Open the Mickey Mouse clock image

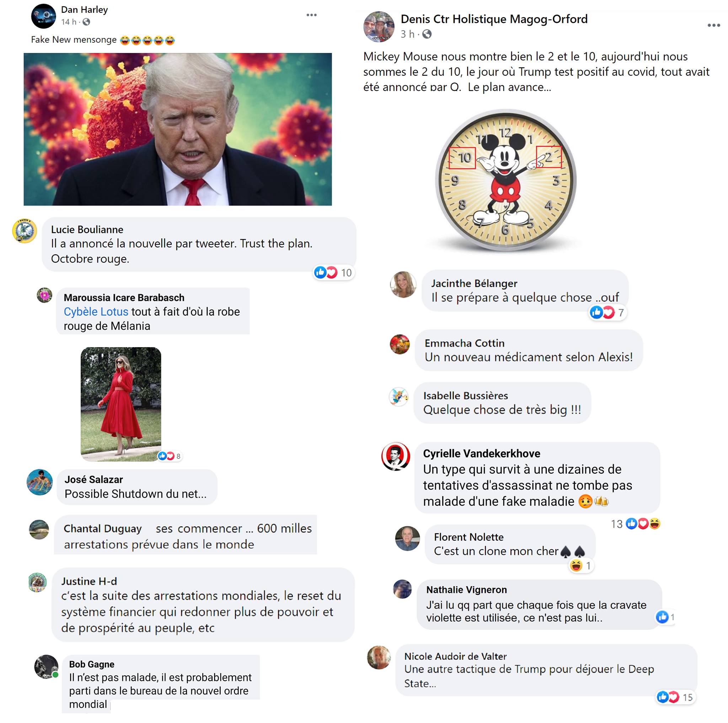506,180
